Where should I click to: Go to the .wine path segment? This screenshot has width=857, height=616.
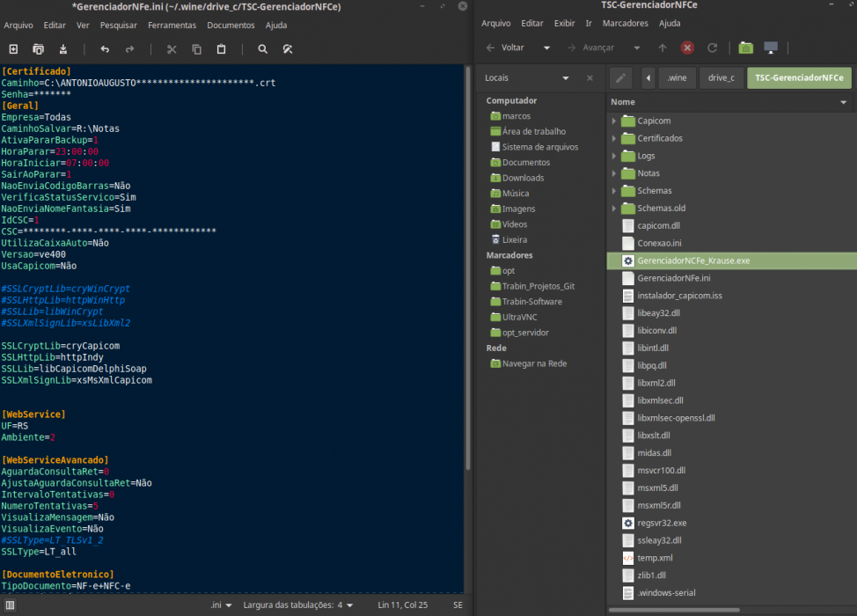point(677,78)
